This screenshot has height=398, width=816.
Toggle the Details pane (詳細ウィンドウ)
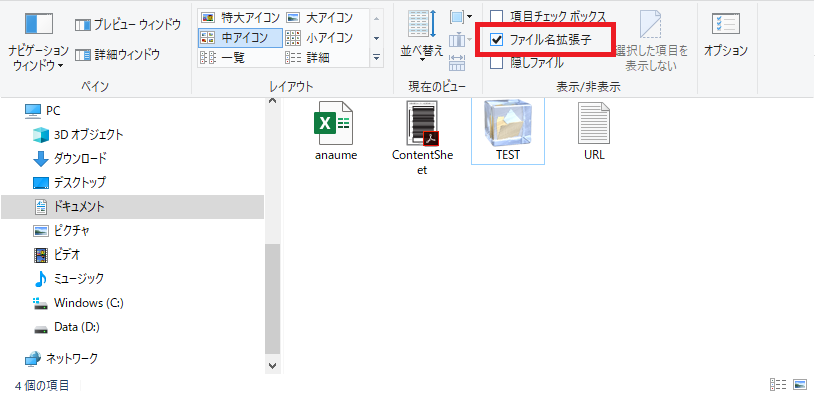point(117,55)
